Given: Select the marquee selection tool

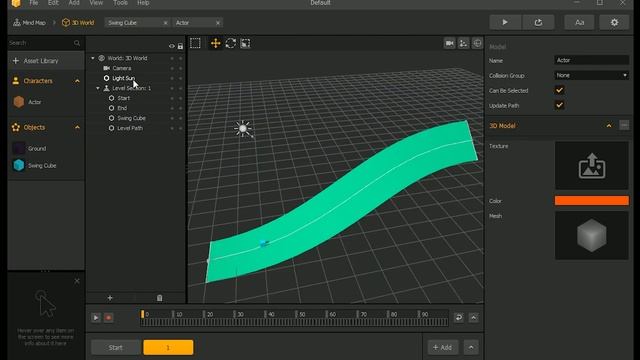Looking at the screenshot, I should (x=195, y=43).
